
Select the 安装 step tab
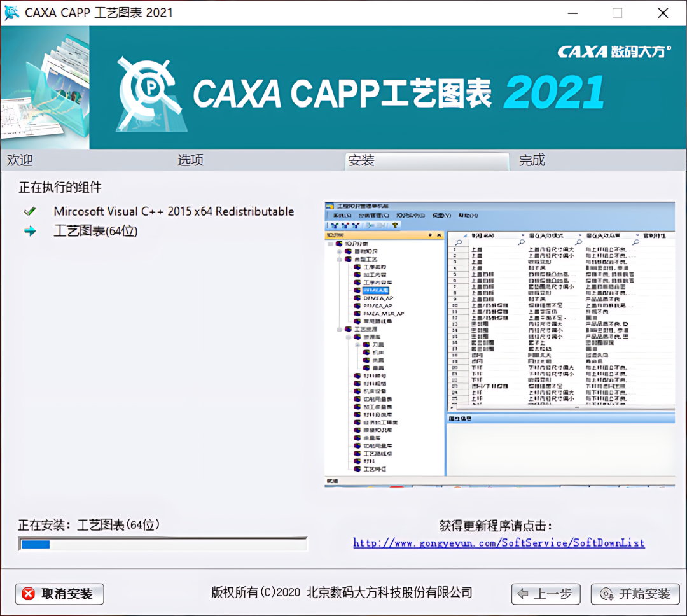(x=427, y=161)
